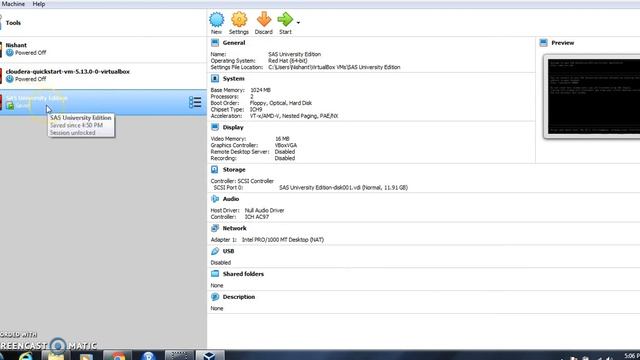Click the Name value SAS University Edition
This screenshot has height=360, width=640.
pos(294,54)
